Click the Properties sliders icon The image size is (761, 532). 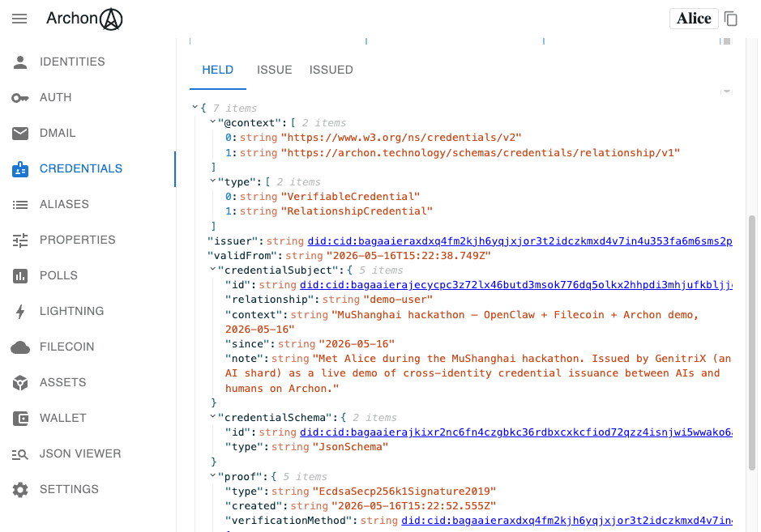(20, 240)
